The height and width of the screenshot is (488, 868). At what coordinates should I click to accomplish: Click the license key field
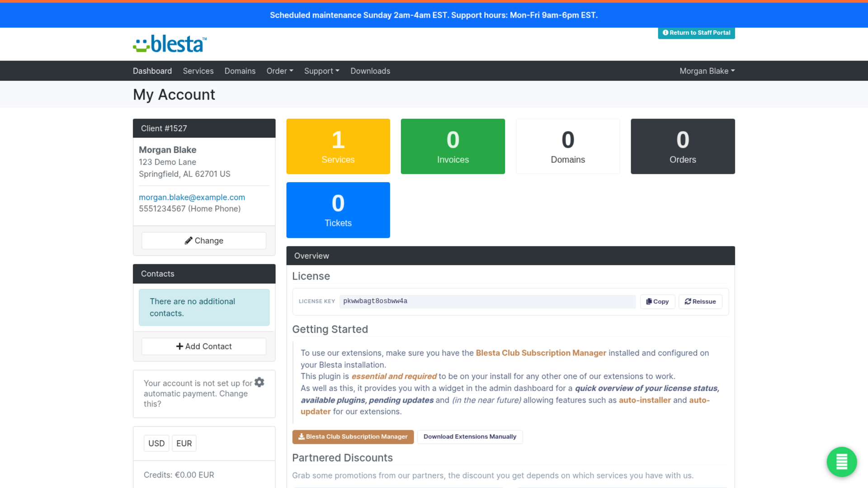(x=487, y=301)
